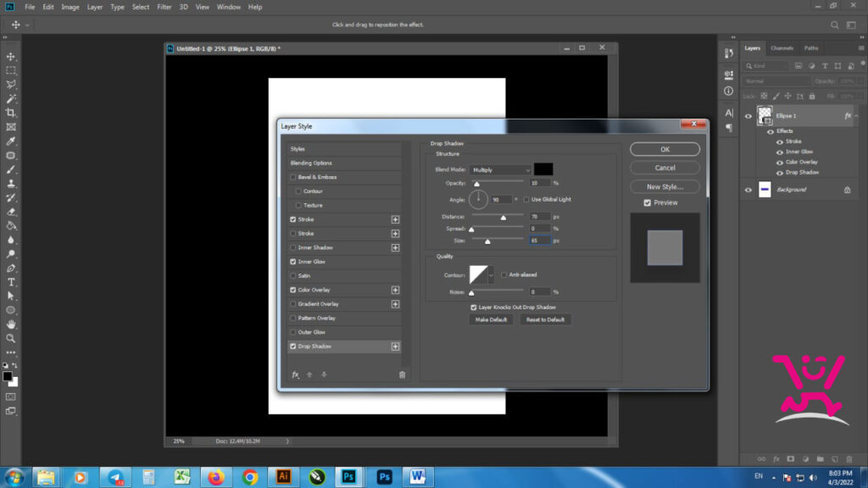Open the Window menu
Screen dimensions: 868x488
tap(229, 7)
